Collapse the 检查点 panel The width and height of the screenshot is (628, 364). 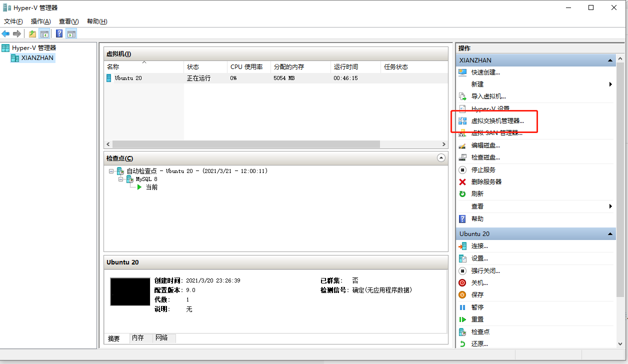pyautogui.click(x=441, y=157)
